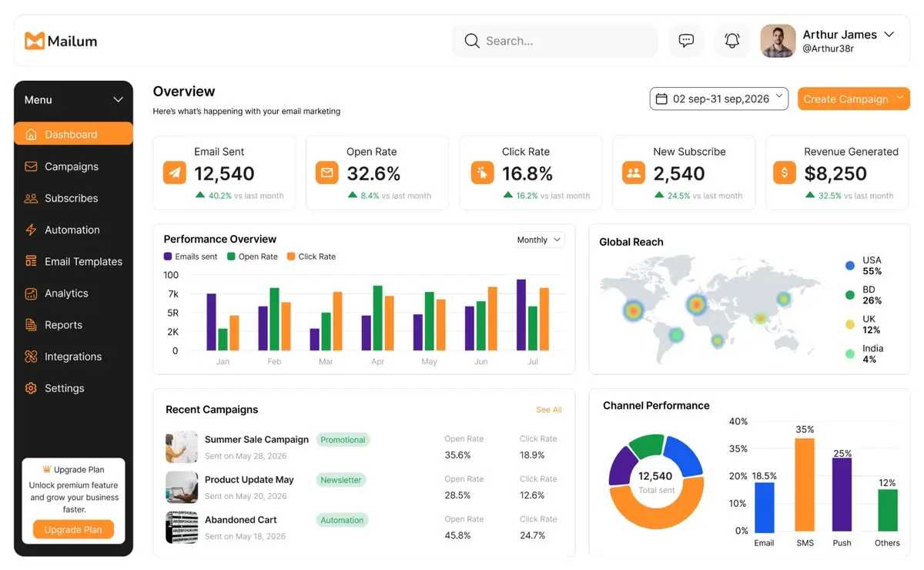This screenshot has height=570, width=924.
Task: Click the @Arthur38r username text
Action: point(828,49)
